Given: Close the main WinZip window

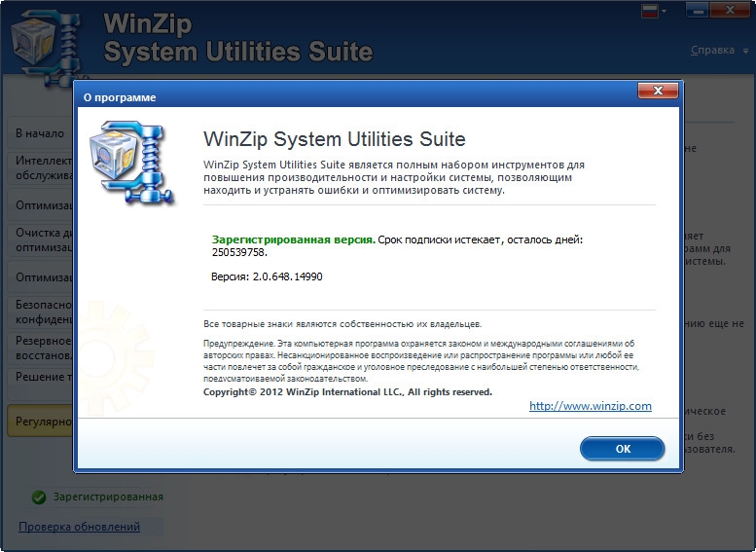Looking at the screenshot, I should (x=730, y=10).
